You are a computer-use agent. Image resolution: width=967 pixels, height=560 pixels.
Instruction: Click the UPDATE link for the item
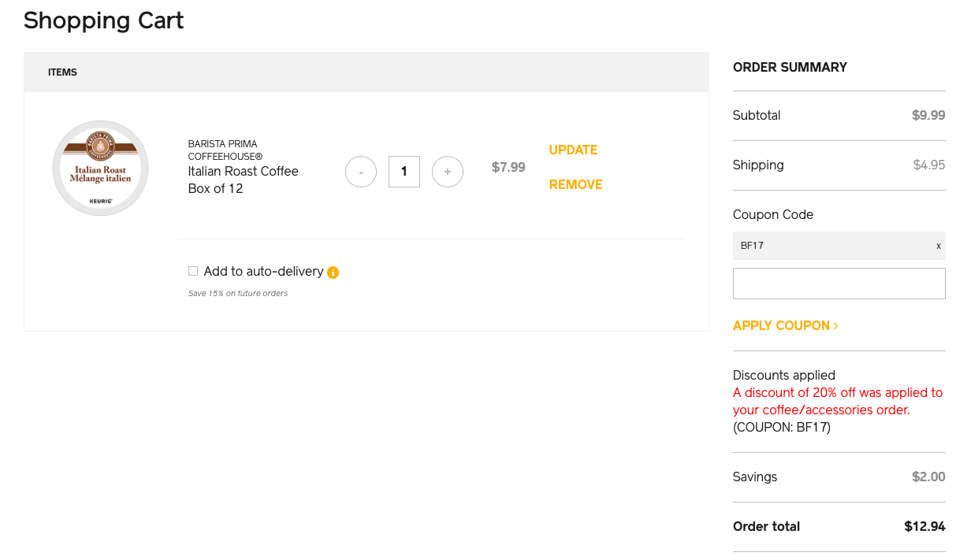click(x=573, y=150)
